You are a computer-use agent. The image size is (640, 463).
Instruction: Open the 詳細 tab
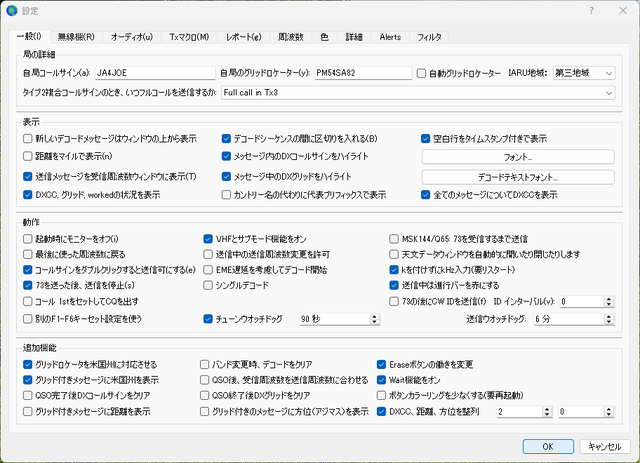click(x=354, y=37)
